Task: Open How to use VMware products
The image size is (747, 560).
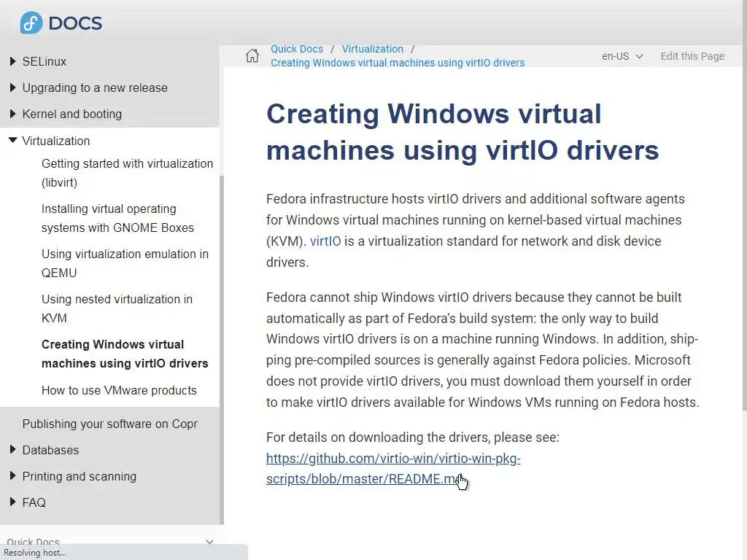Action: (x=119, y=391)
